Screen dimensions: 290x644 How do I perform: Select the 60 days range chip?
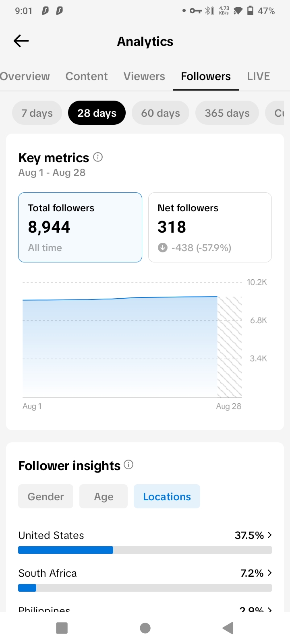160,113
